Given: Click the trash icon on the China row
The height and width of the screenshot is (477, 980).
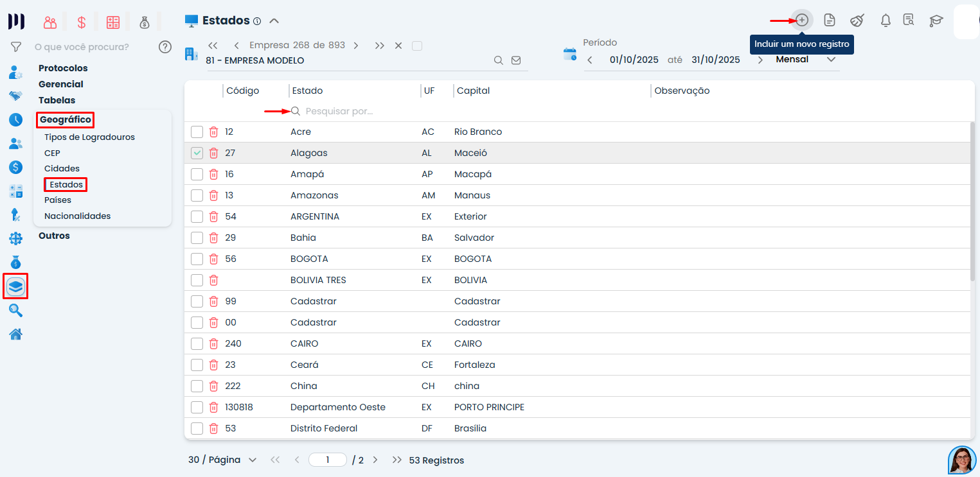Looking at the screenshot, I should point(213,386).
